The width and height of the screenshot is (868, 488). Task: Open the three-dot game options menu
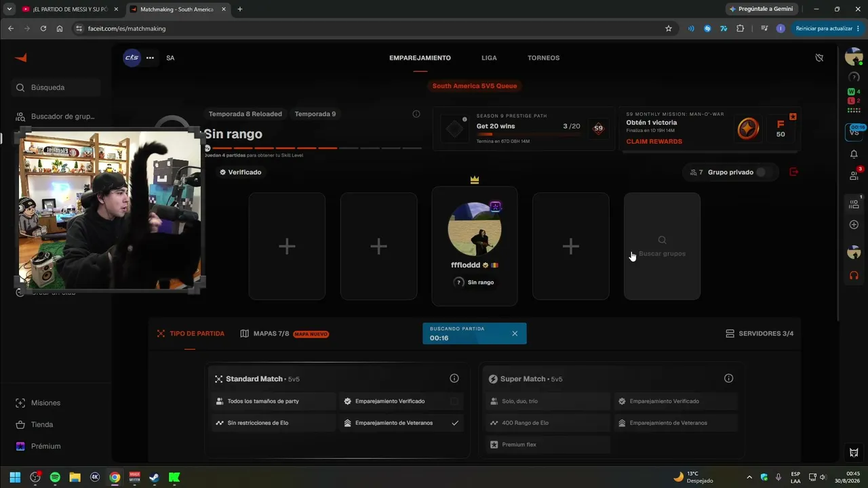(150, 58)
